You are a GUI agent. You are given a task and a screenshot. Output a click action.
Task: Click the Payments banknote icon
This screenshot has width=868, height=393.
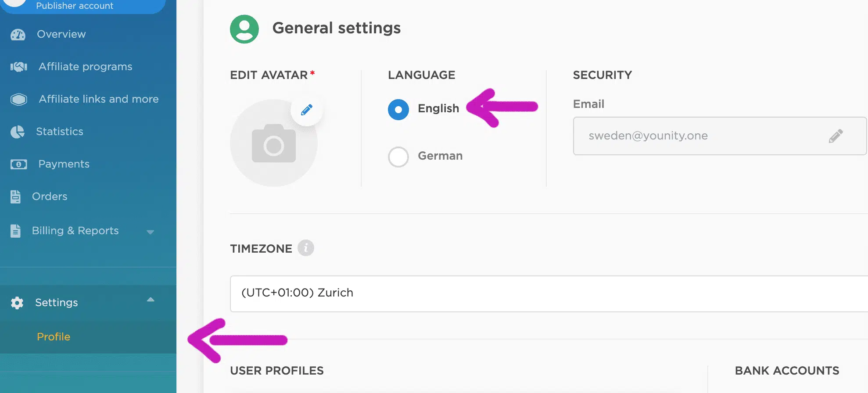pos(19,164)
